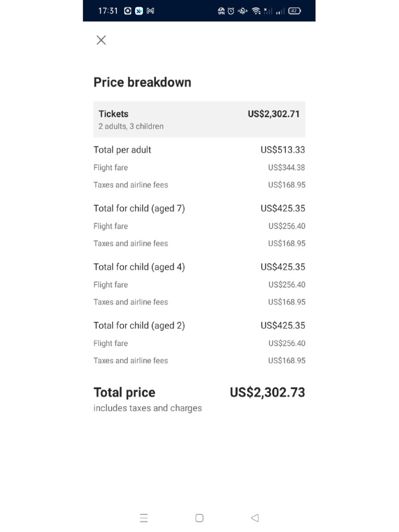Tap the Price breakdown heading

(x=142, y=82)
